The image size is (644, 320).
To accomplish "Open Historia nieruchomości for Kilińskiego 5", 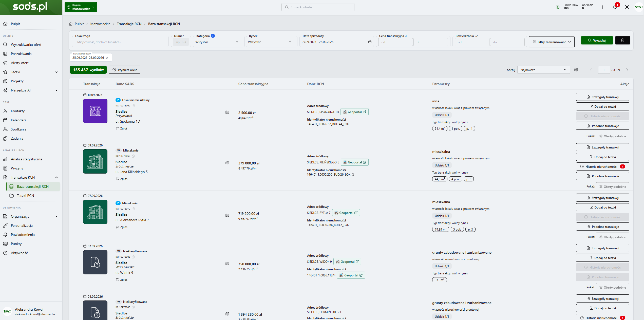I will (x=602, y=166).
